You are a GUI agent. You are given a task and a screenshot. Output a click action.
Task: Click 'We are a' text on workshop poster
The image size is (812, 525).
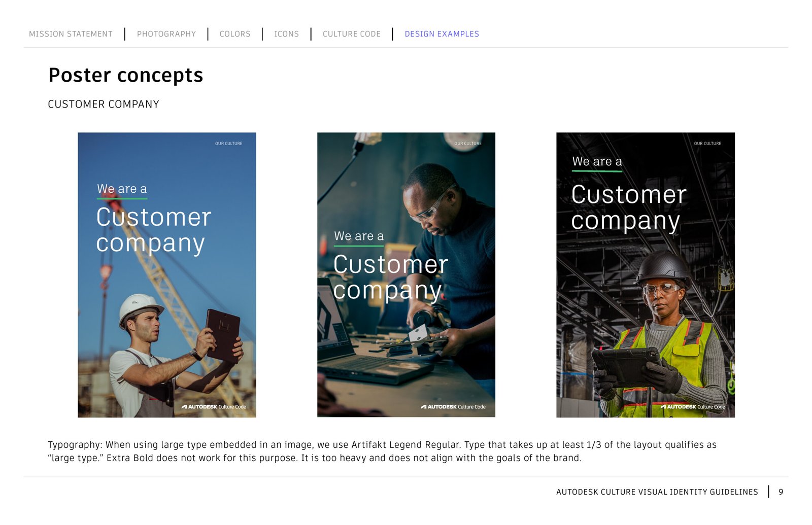pos(359,236)
